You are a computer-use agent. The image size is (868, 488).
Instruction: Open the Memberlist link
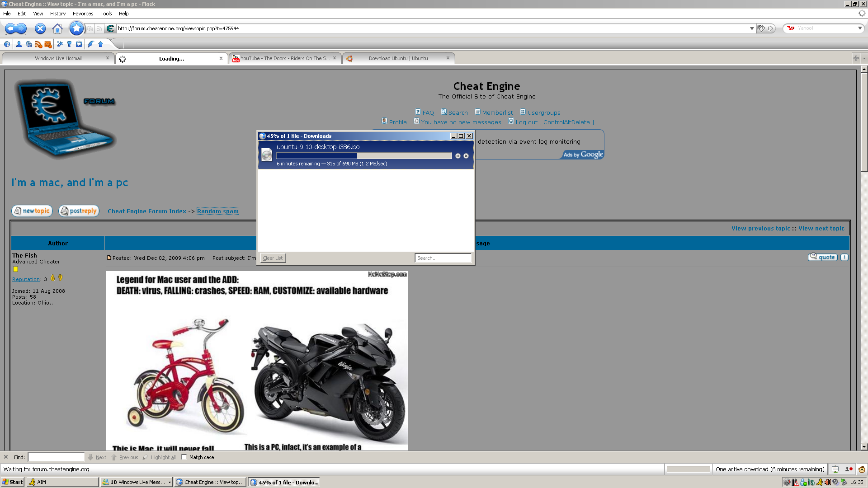pyautogui.click(x=497, y=113)
